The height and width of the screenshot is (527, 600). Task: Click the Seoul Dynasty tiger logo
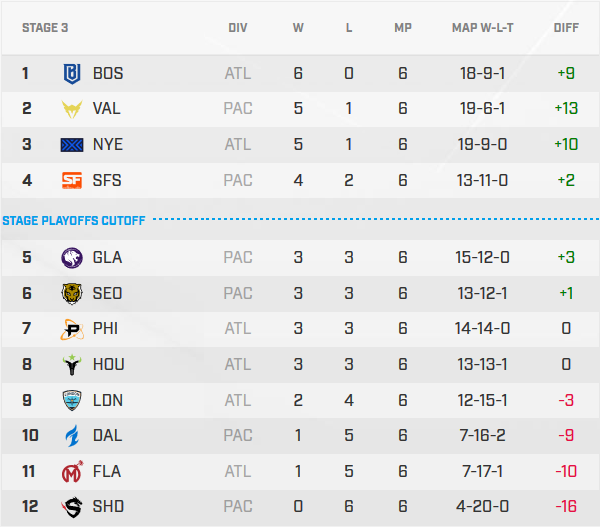click(72, 294)
